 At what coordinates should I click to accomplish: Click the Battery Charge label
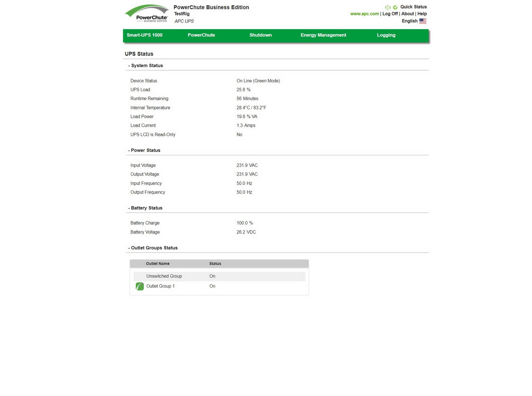tap(145, 223)
